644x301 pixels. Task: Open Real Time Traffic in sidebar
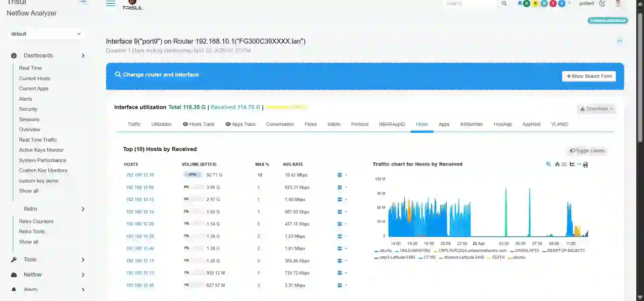click(38, 140)
